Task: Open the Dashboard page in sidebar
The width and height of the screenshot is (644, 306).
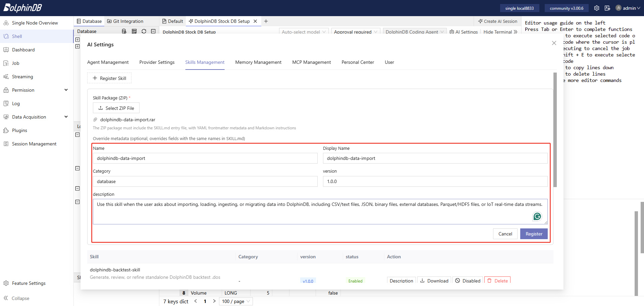Action: (37, 50)
